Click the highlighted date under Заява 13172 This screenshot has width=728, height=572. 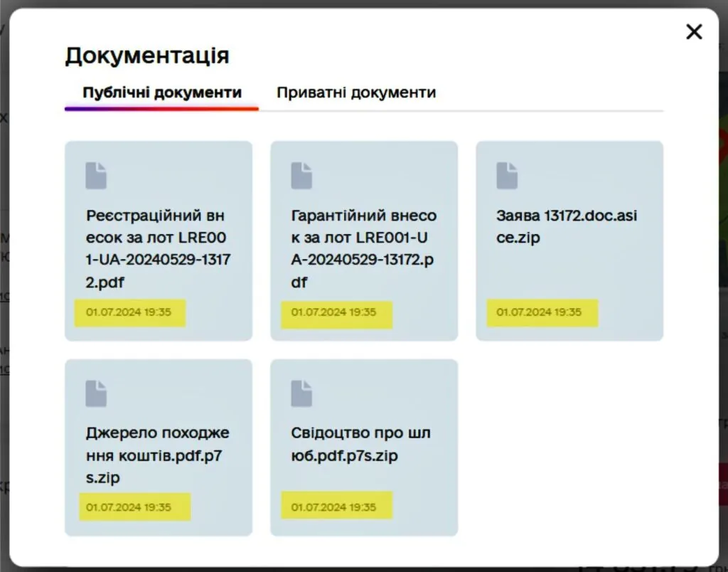(540, 312)
